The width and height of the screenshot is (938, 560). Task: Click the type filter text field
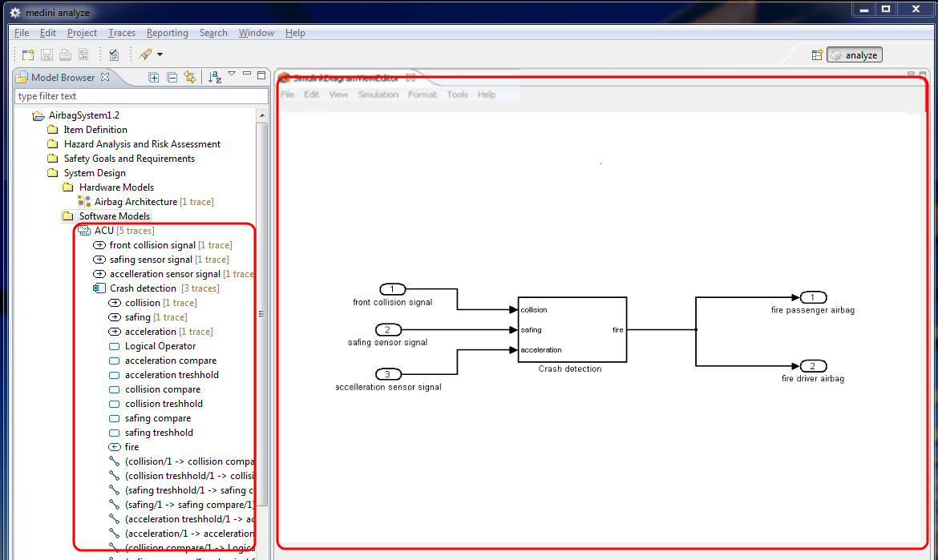pyautogui.click(x=141, y=96)
